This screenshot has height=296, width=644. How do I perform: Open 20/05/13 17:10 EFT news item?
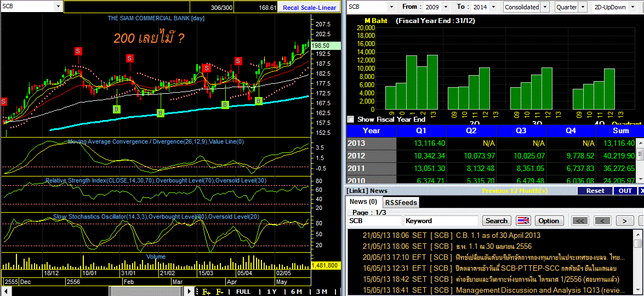(494, 258)
